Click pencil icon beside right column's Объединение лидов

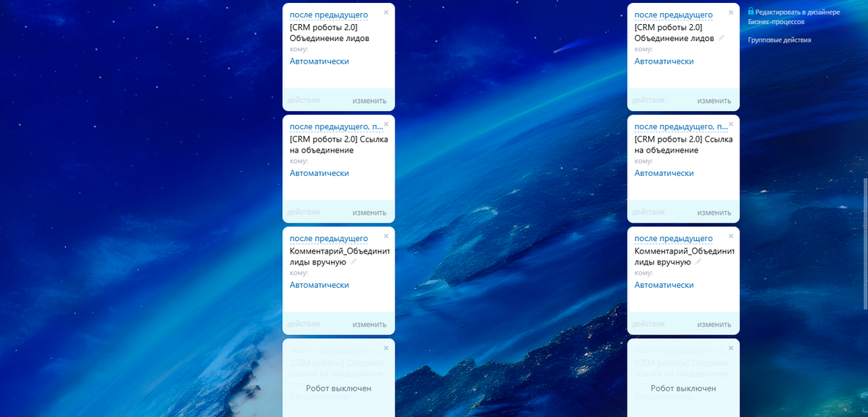click(720, 38)
